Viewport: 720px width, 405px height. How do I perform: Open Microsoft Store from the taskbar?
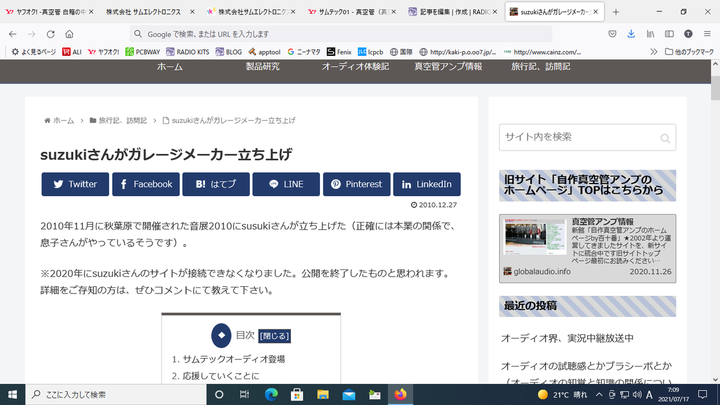297,394
